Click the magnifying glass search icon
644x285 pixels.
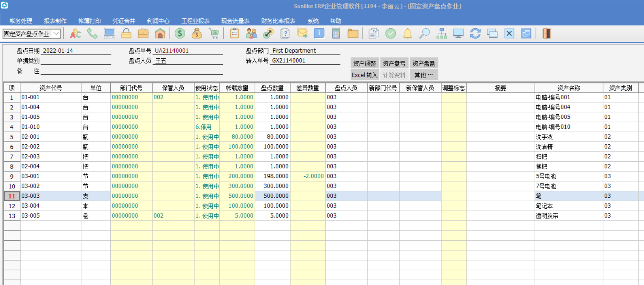coord(424,33)
